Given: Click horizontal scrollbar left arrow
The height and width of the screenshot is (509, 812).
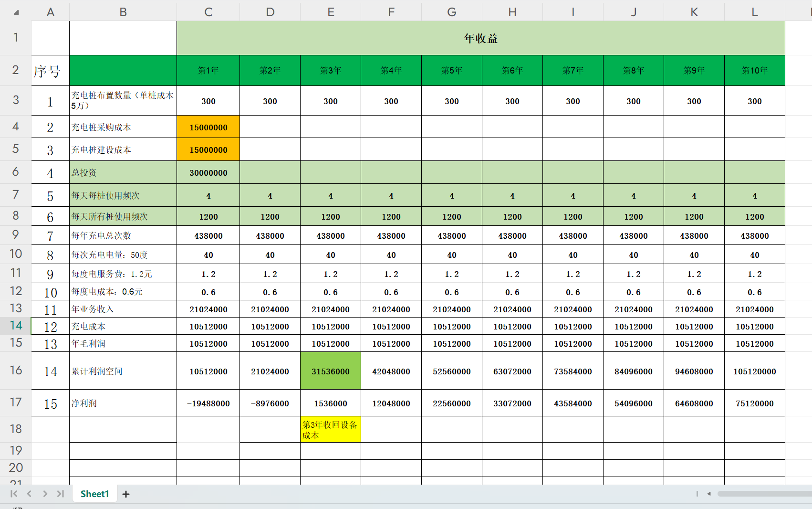Looking at the screenshot, I should (x=709, y=494).
